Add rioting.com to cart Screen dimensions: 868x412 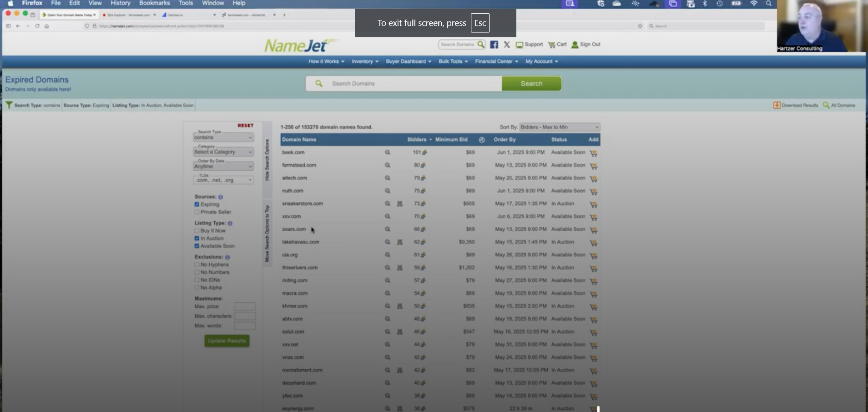pos(593,281)
